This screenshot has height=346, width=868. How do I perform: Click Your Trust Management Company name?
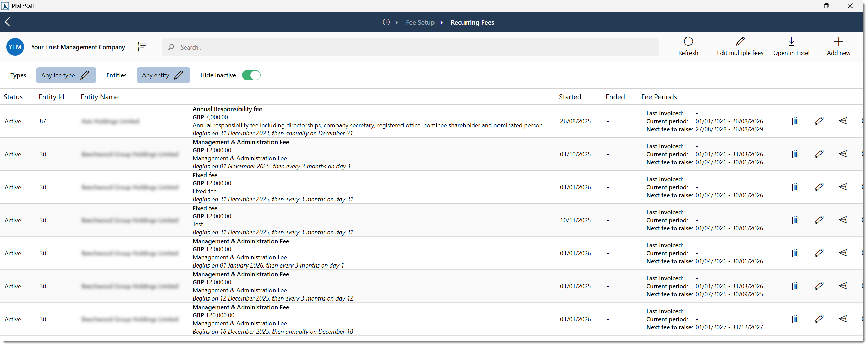(x=78, y=47)
